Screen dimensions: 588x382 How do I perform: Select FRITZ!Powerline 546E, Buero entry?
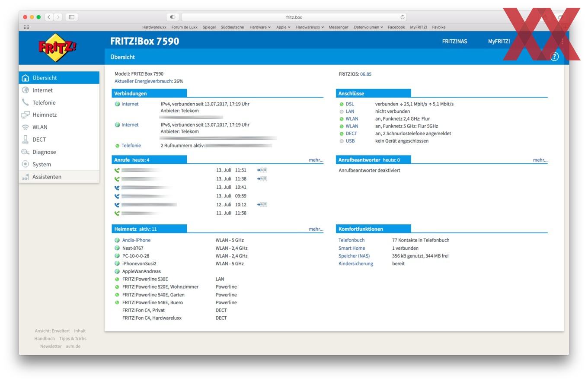click(152, 302)
